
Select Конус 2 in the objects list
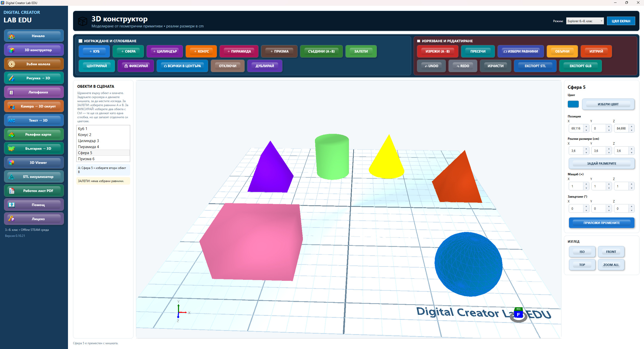click(103, 135)
